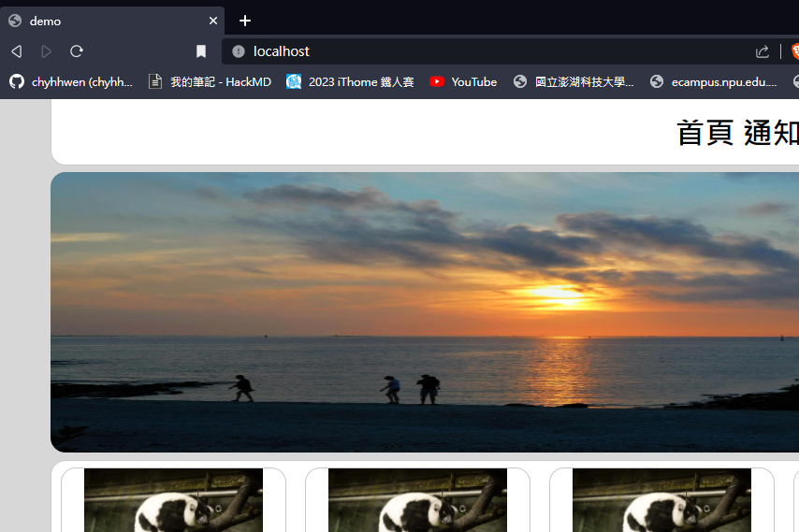The height and width of the screenshot is (532, 799).
Task: Open the ecampus.npu.edu bookmark
Action: tap(713, 82)
